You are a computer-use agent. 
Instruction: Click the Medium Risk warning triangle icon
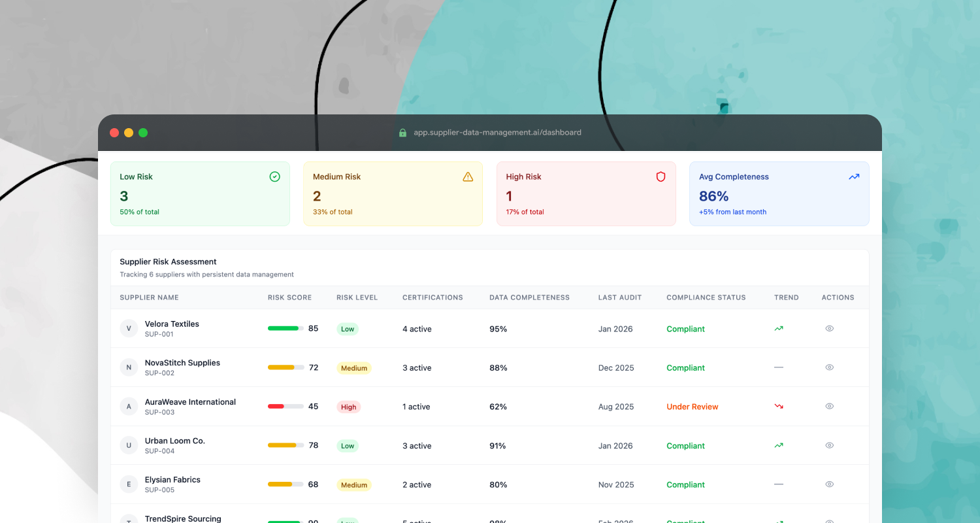pos(468,177)
